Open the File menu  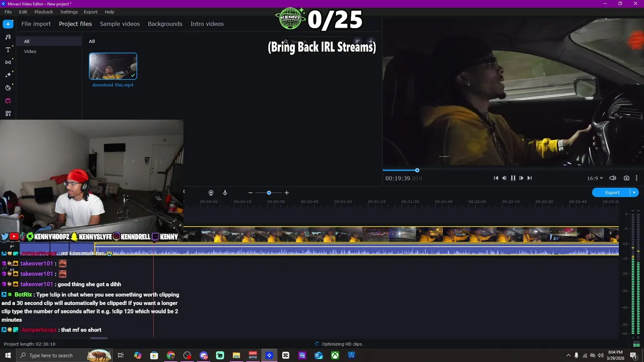pos(8,12)
